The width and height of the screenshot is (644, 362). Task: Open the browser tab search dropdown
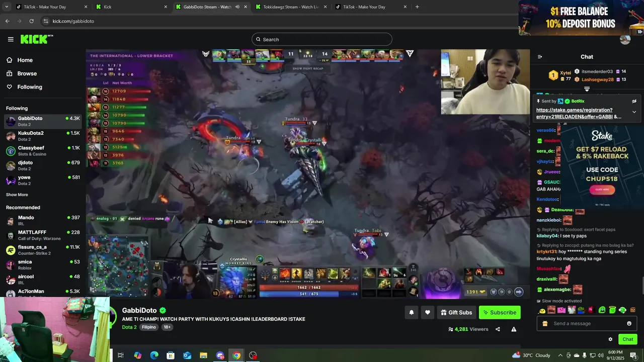6,7
